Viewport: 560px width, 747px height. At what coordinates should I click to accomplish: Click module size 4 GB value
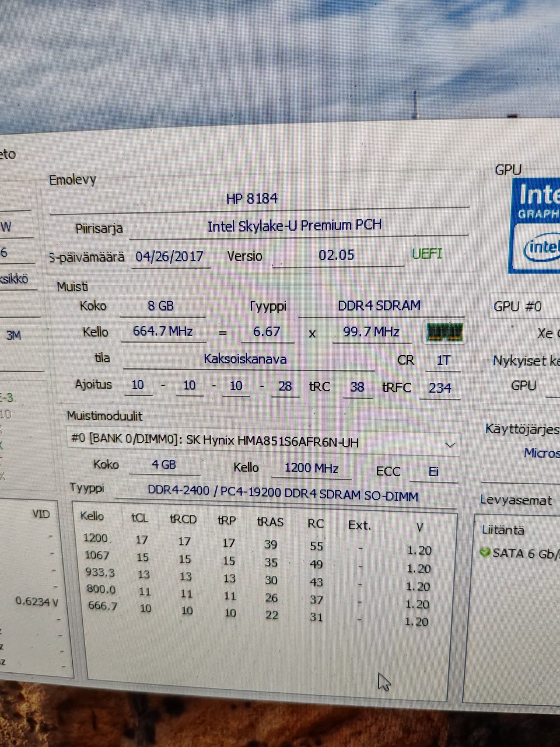pos(164,465)
